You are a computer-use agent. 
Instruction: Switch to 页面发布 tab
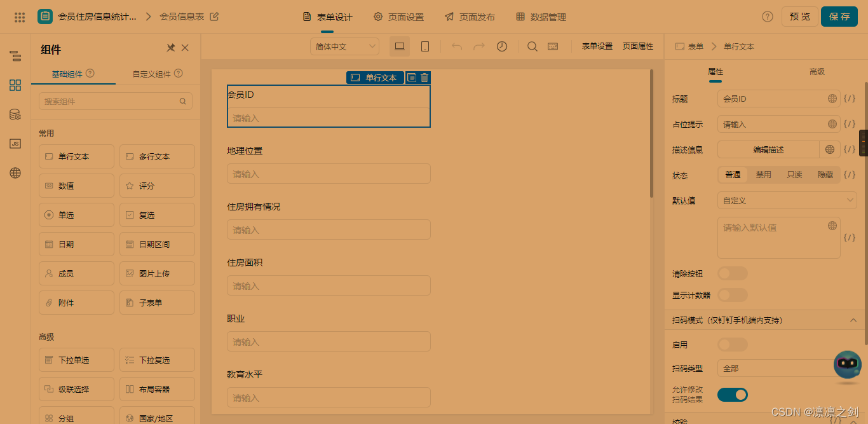pos(470,17)
